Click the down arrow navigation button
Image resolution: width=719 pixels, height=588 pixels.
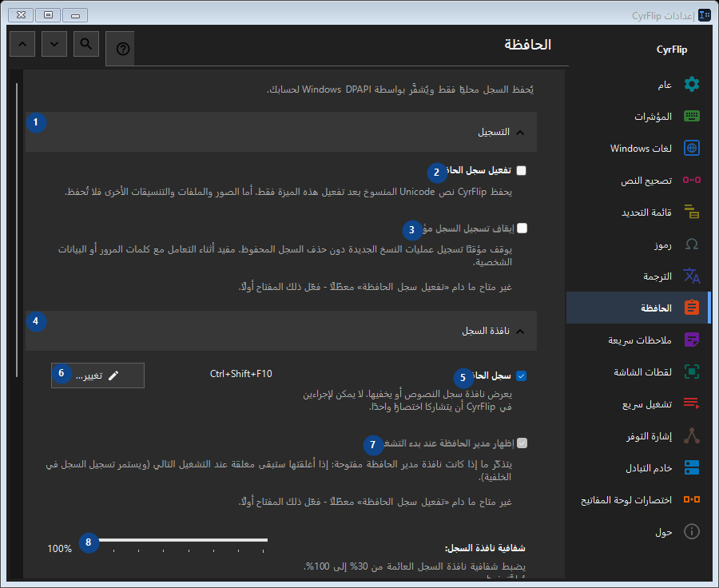[54, 44]
